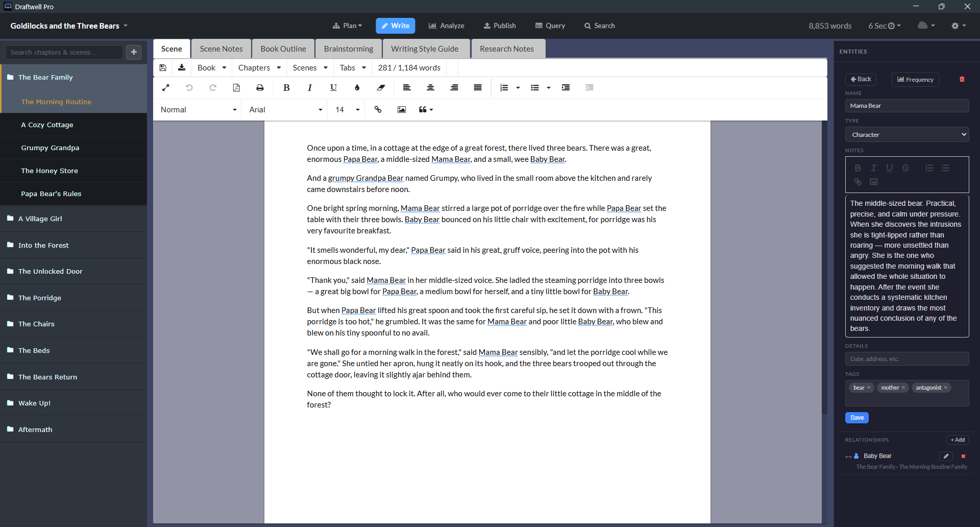Screen dimensions: 980x527
Task: Expand editor to fullscreen mode
Action: click(x=166, y=88)
